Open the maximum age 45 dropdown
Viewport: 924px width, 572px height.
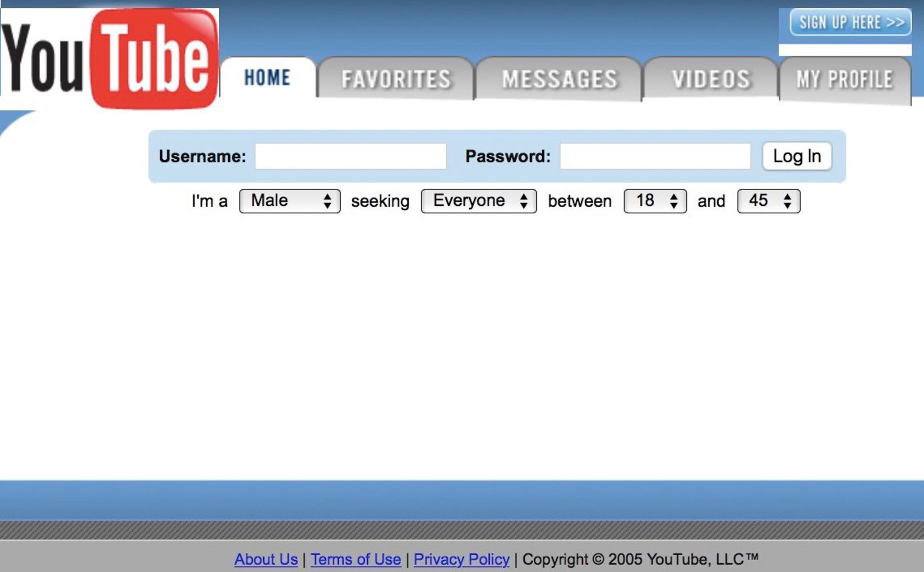[x=769, y=201]
